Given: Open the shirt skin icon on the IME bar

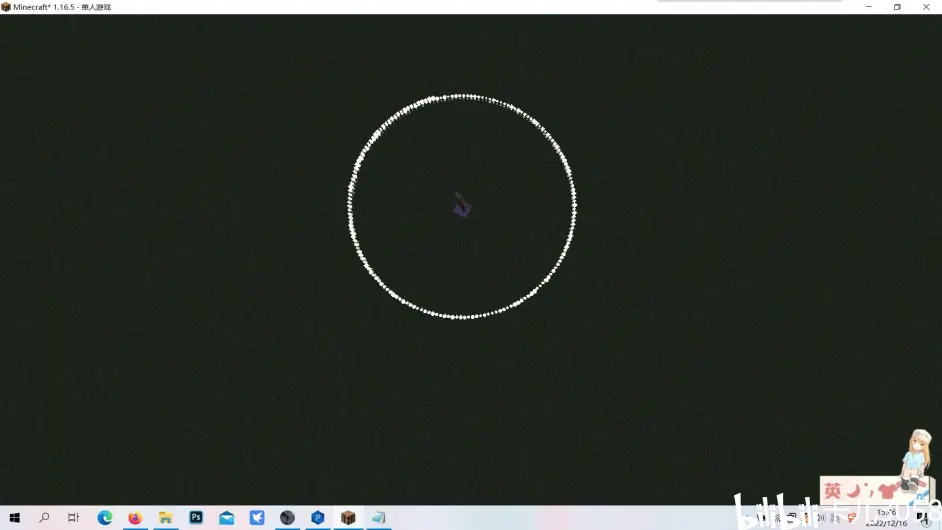Looking at the screenshot, I should coord(887,491).
